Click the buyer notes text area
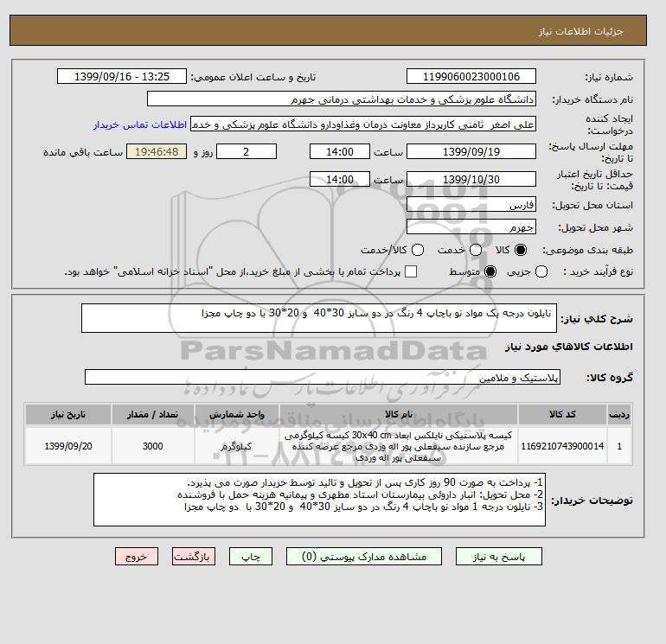666x644 pixels. tap(319, 500)
